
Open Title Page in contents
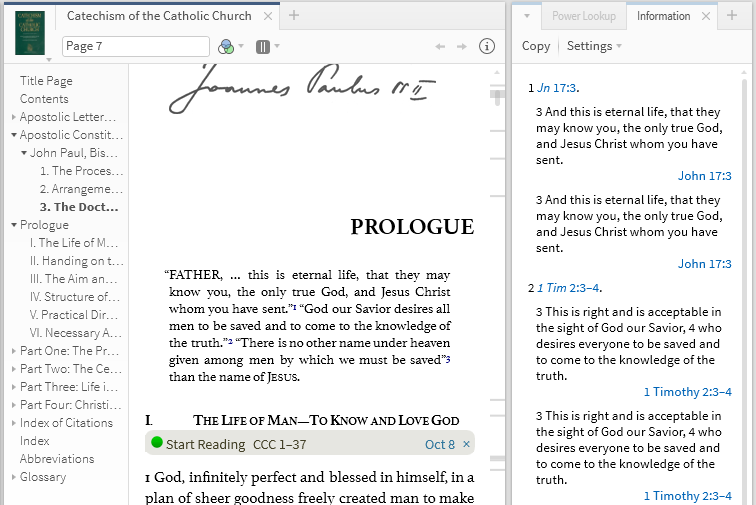46,81
